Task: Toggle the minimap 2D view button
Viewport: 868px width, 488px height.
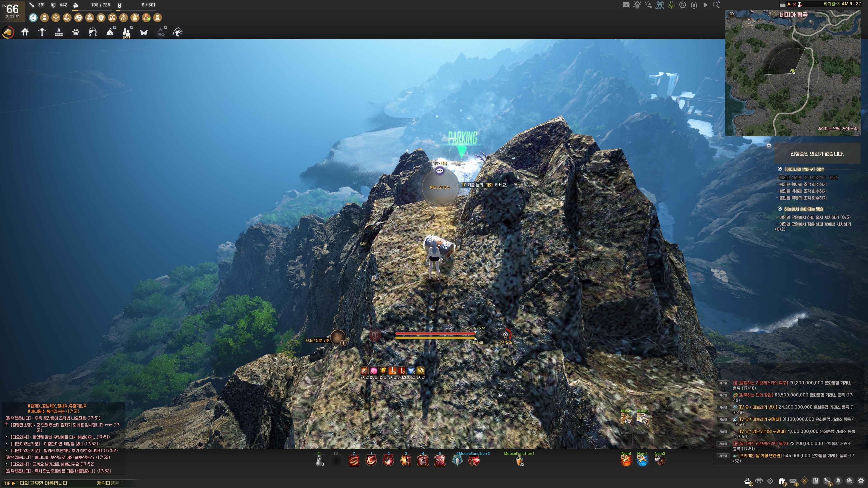Action: 731,14
